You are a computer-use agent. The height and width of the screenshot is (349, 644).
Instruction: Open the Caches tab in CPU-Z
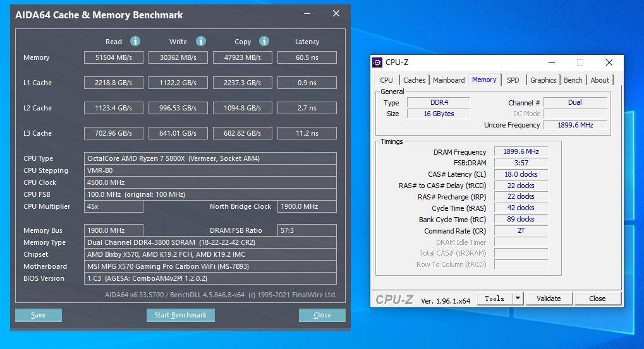click(414, 80)
